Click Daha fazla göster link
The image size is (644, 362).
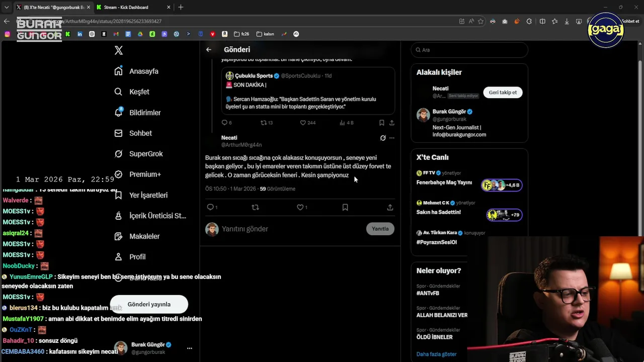coord(437,354)
